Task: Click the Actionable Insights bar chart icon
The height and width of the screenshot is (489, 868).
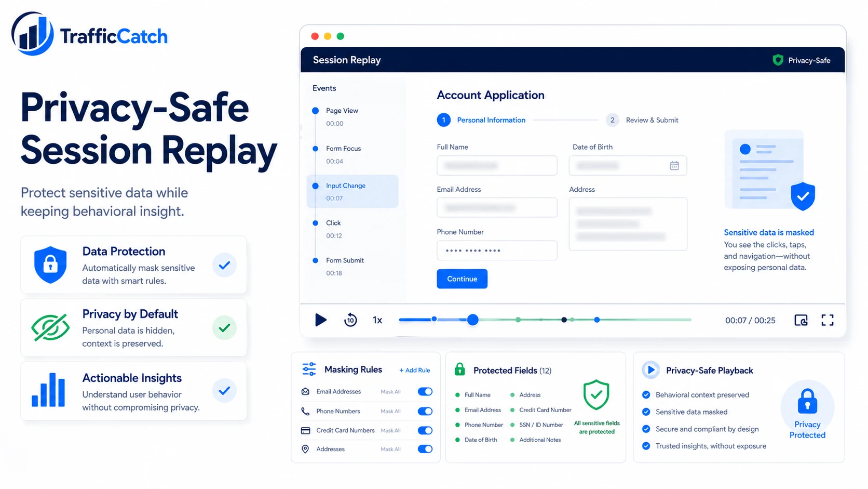Action: click(48, 390)
